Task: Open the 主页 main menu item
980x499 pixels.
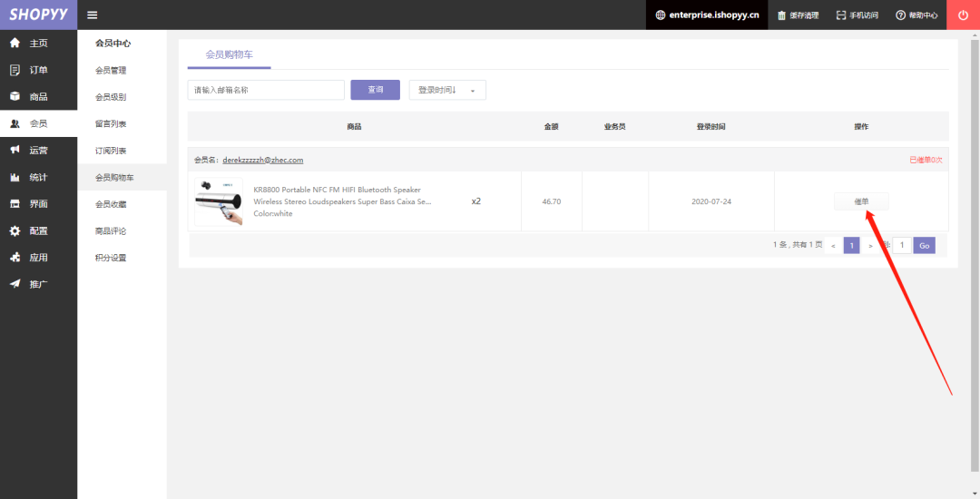Action: click(38, 43)
